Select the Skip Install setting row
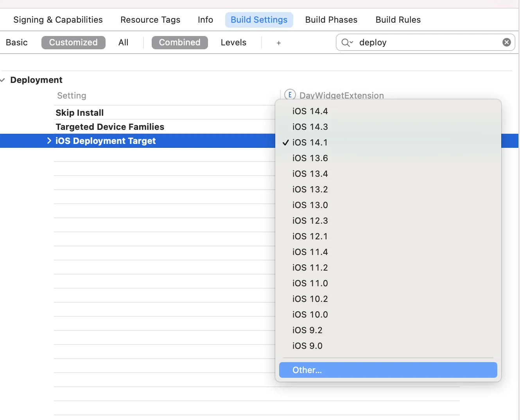The height and width of the screenshot is (420, 520). point(80,113)
